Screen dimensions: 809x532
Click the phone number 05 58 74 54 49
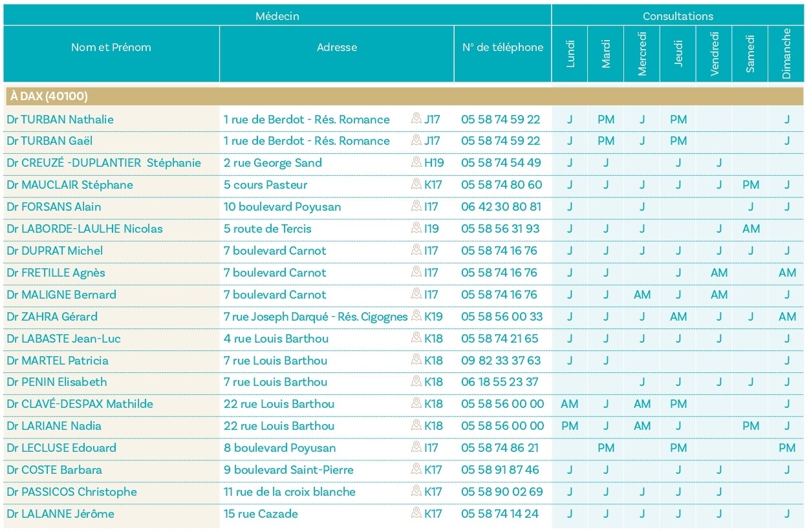tap(501, 162)
